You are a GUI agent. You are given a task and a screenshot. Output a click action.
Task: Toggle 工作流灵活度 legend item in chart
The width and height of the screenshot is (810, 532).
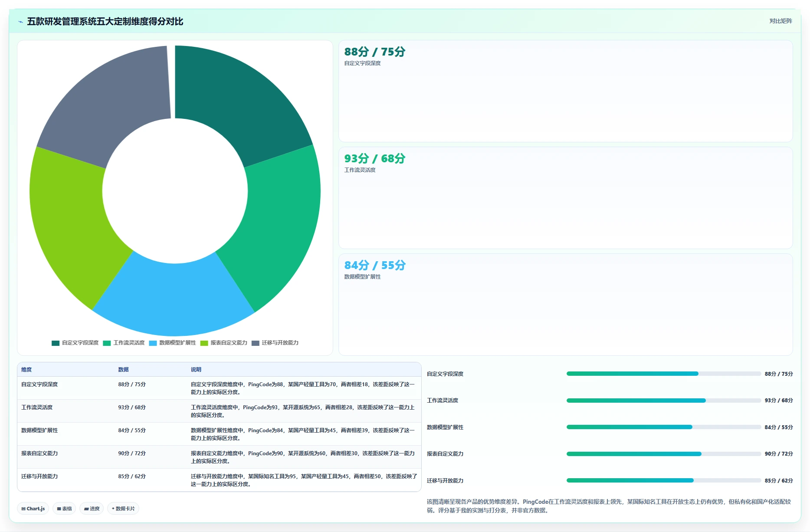click(x=124, y=343)
